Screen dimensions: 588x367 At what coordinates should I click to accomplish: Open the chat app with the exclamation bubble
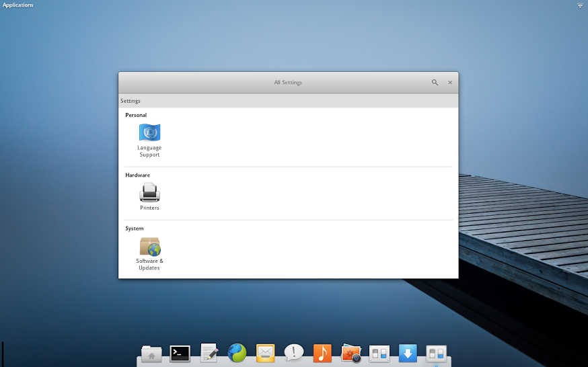293,353
